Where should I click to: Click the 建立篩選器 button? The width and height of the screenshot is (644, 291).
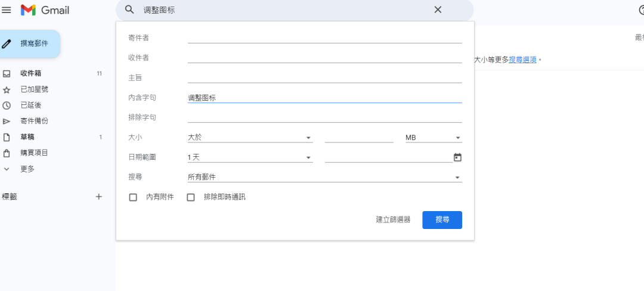pyautogui.click(x=393, y=219)
